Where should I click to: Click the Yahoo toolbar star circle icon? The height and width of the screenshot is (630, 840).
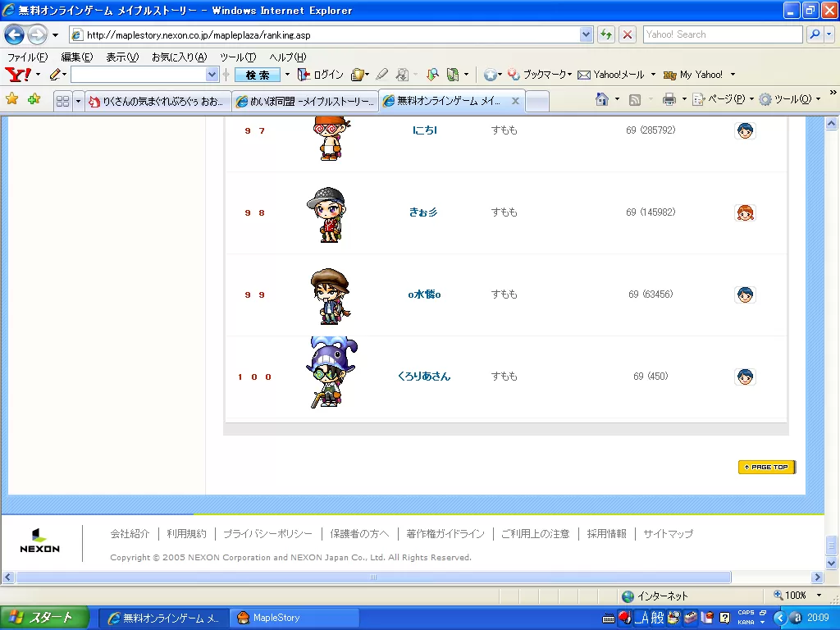[490, 75]
